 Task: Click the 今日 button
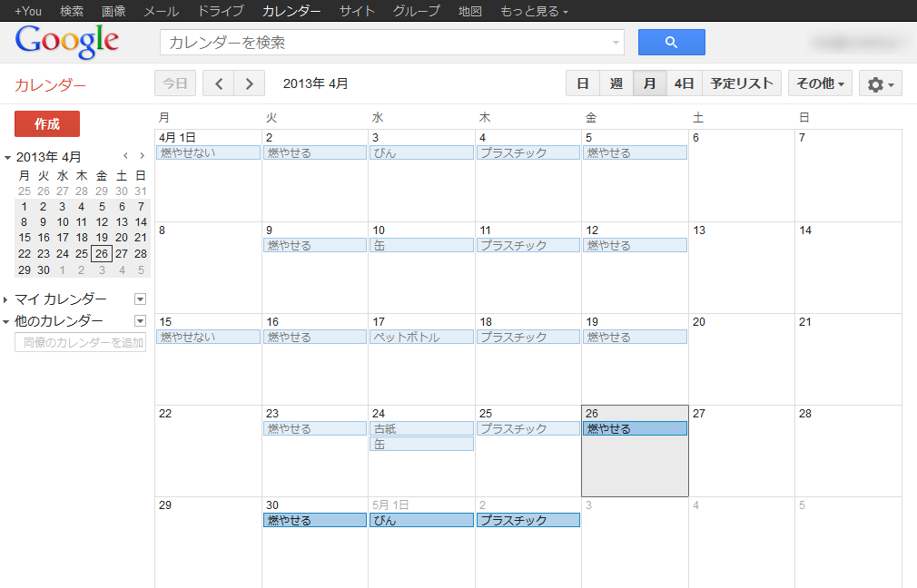[174, 83]
